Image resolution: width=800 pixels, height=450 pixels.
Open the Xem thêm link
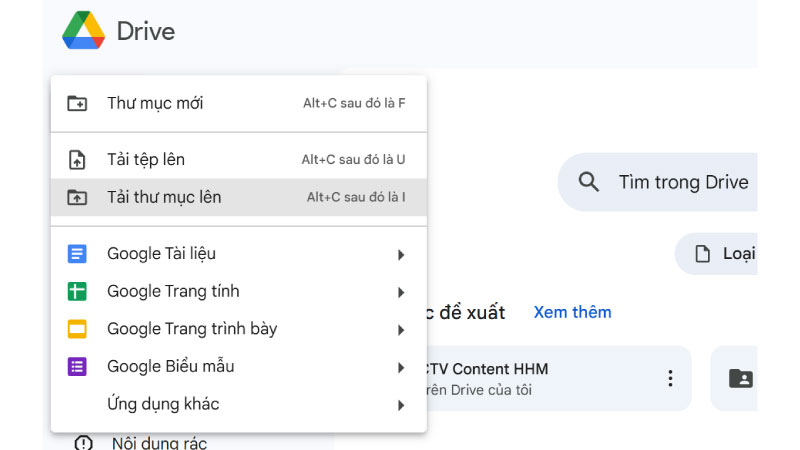click(572, 312)
